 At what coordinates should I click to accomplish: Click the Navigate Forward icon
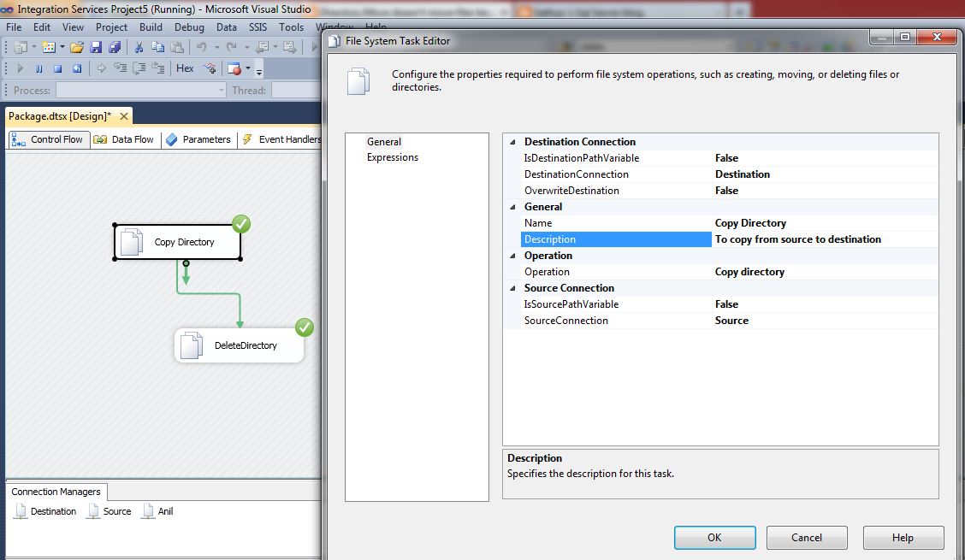point(290,47)
